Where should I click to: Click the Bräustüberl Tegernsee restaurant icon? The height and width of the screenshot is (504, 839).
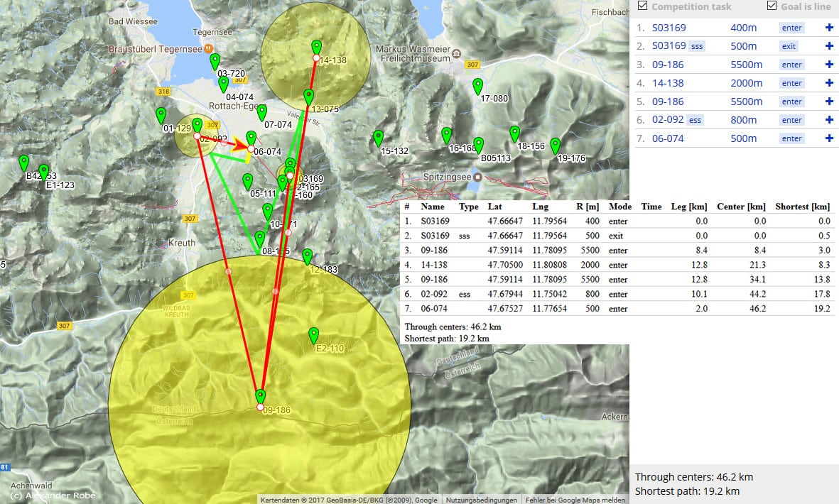[x=208, y=49]
